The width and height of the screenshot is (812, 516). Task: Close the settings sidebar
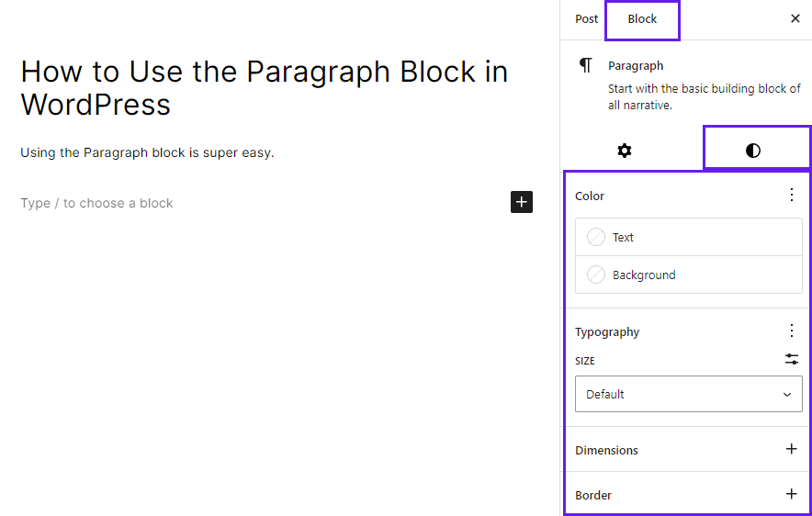(795, 18)
